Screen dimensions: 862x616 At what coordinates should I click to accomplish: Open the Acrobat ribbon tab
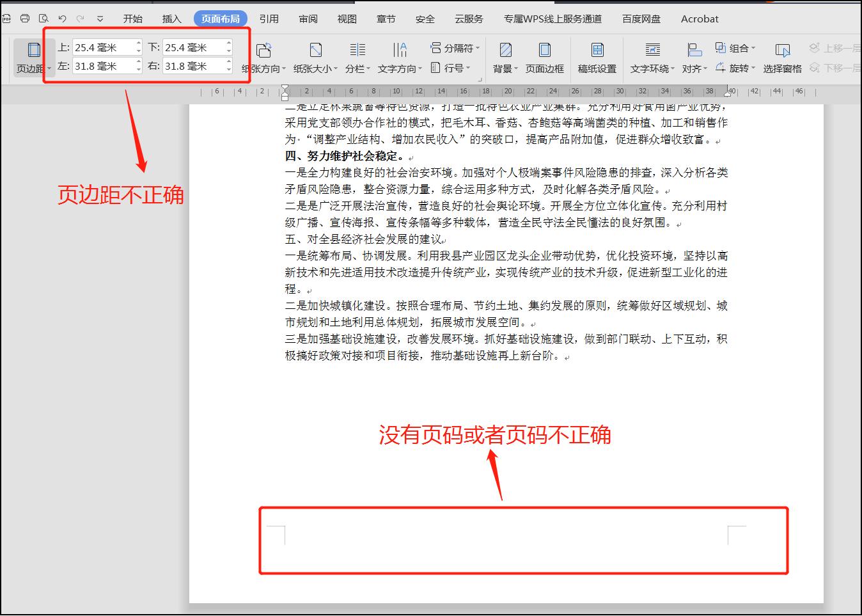pos(699,19)
